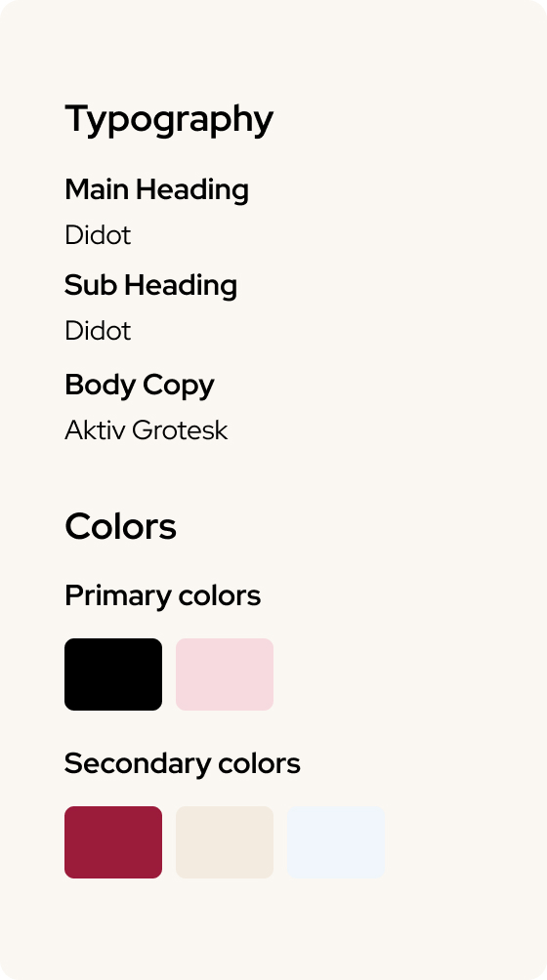Screen dimensions: 547x980
Task: Select the Main Heading label
Action: 157,190
